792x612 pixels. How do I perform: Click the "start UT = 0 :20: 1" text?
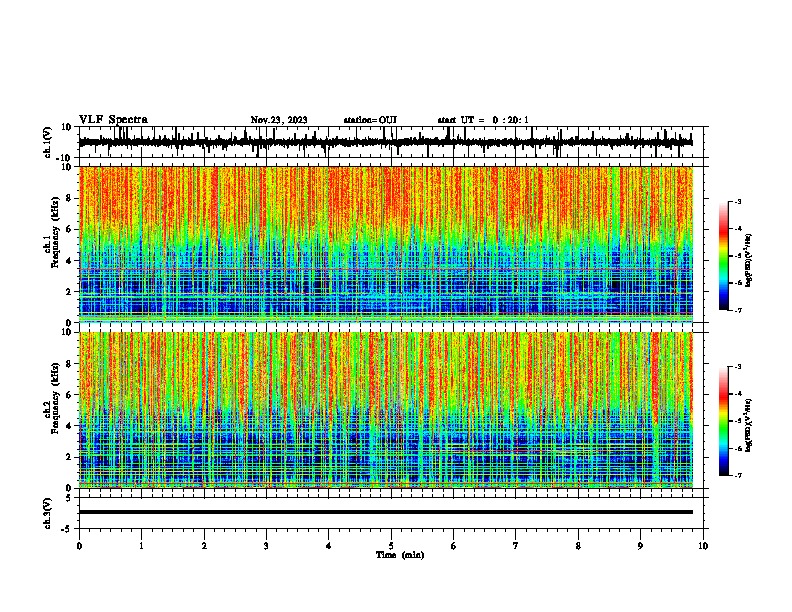(483, 120)
